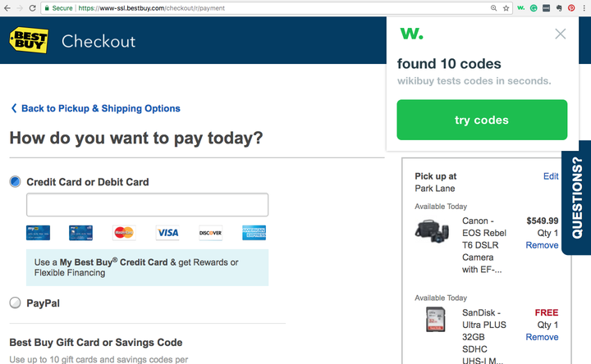
Task: Reload the checkout page
Action: (x=31, y=7)
